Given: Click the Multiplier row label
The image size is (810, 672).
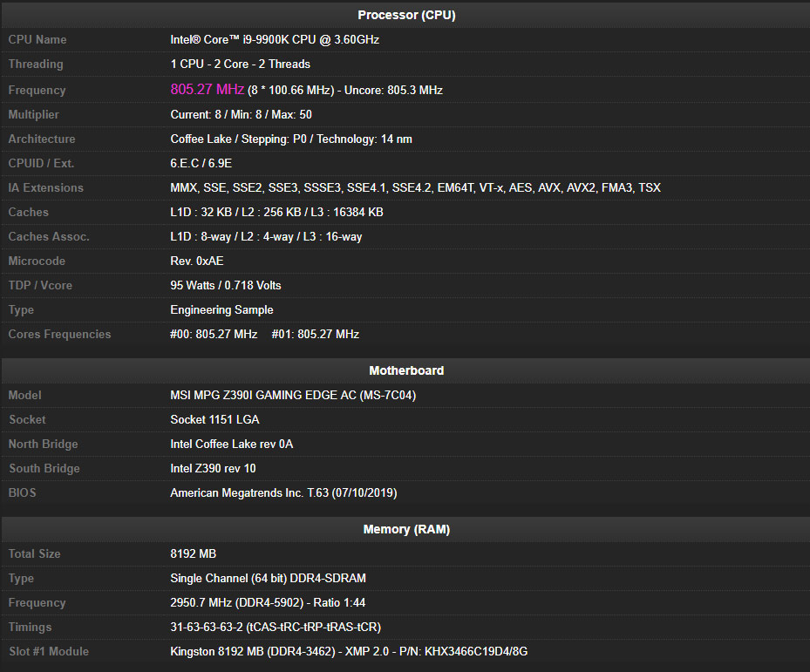Looking at the screenshot, I should pyautogui.click(x=34, y=115).
